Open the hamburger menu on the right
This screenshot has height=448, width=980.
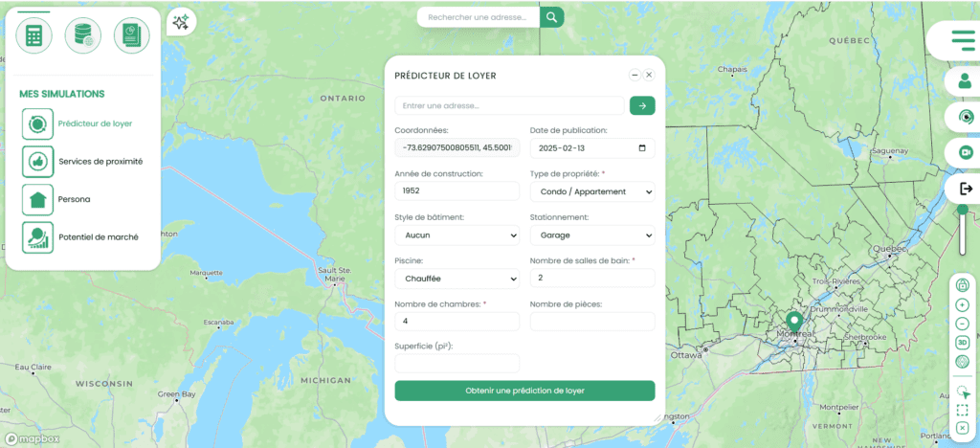(962, 39)
